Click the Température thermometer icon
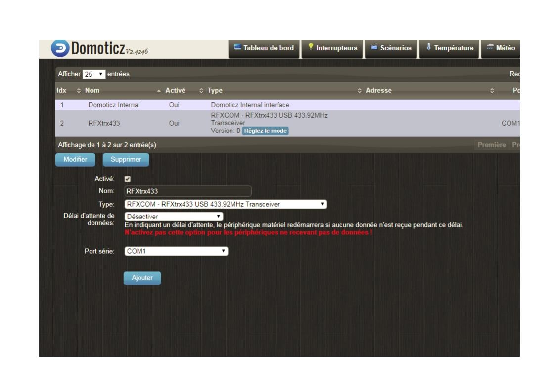Viewport: 555px width, 392px height. [x=429, y=46]
